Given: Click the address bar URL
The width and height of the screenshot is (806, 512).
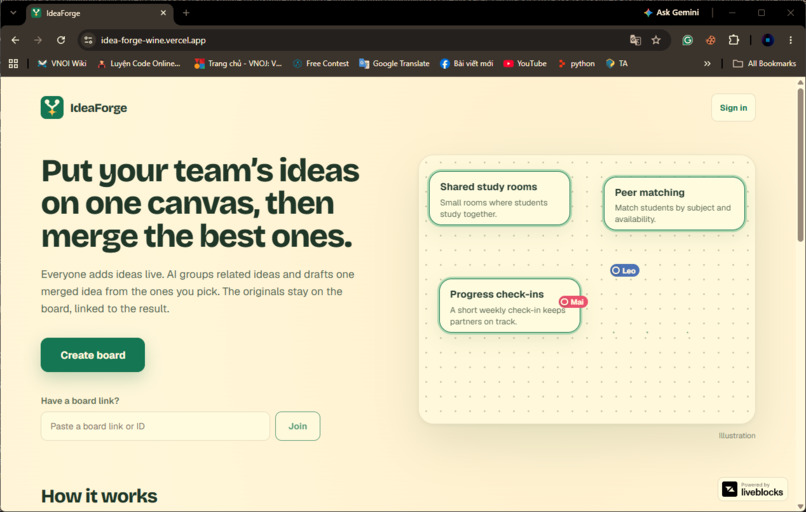Looking at the screenshot, I should (153, 40).
